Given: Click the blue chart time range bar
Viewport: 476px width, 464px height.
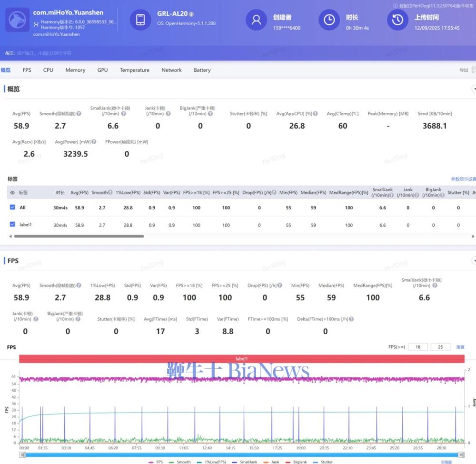Looking at the screenshot, I should [x=242, y=454].
